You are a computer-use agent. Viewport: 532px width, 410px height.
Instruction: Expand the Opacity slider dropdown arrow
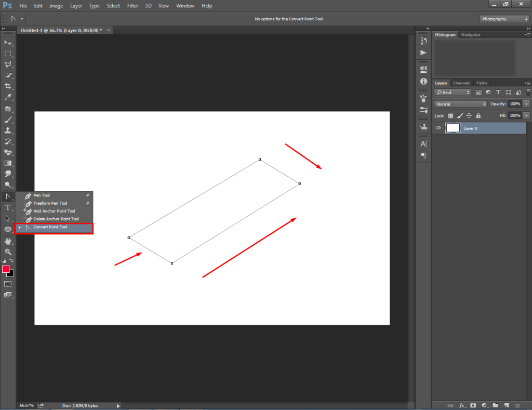(x=526, y=104)
